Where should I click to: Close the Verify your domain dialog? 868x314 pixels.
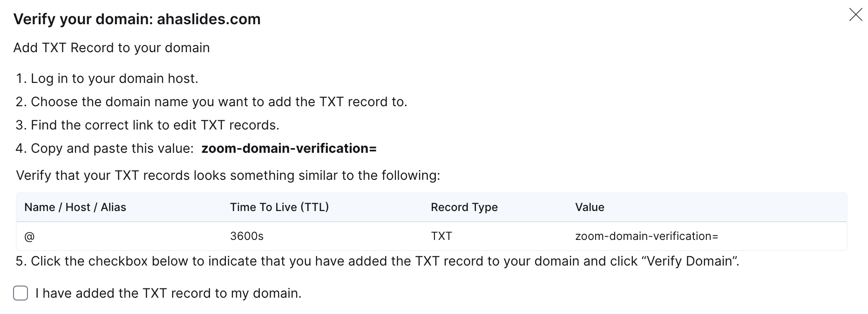tap(855, 15)
